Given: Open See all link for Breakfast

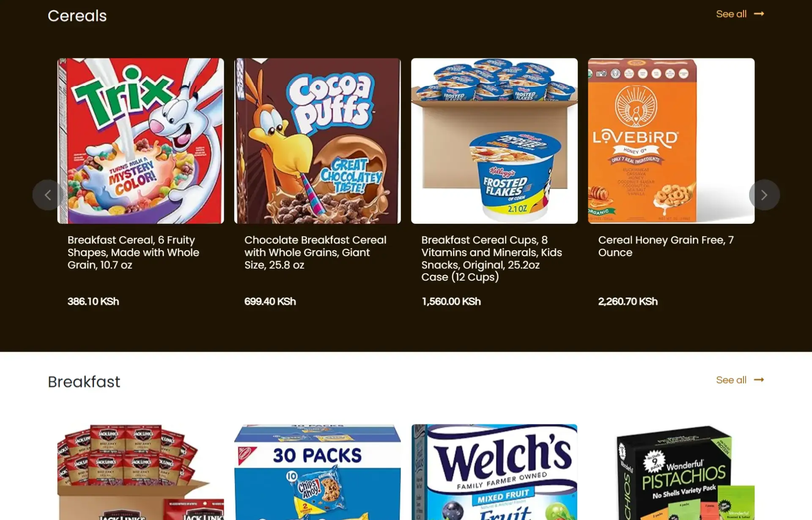Looking at the screenshot, I should coord(731,380).
